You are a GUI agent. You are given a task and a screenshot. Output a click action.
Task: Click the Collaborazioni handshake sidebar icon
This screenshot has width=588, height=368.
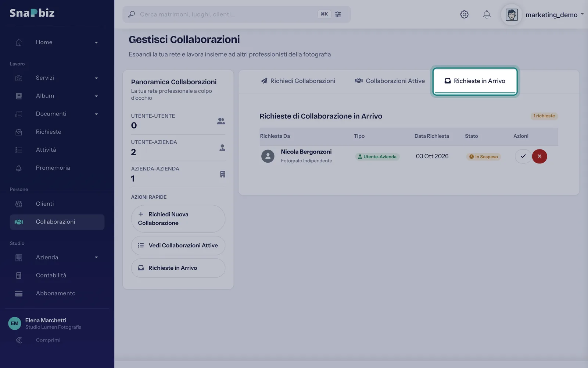click(19, 222)
